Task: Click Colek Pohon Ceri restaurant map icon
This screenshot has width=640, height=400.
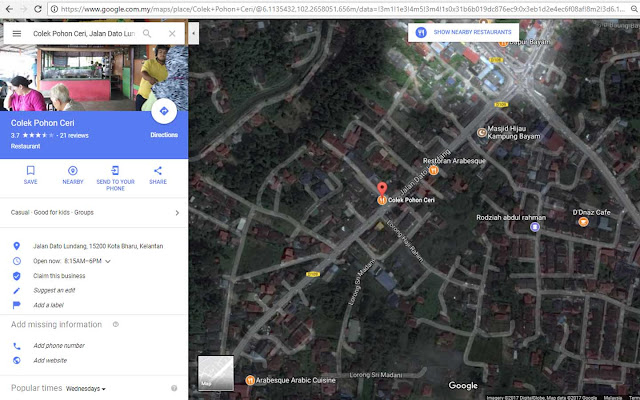Action: (382, 200)
